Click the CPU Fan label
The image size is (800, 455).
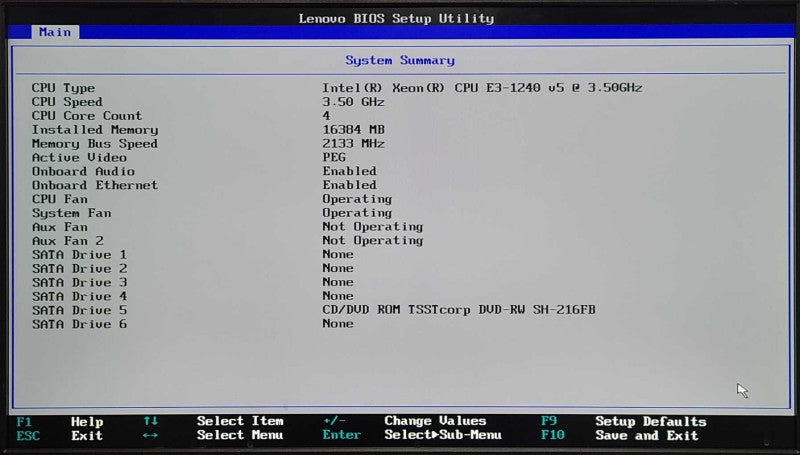[60, 199]
